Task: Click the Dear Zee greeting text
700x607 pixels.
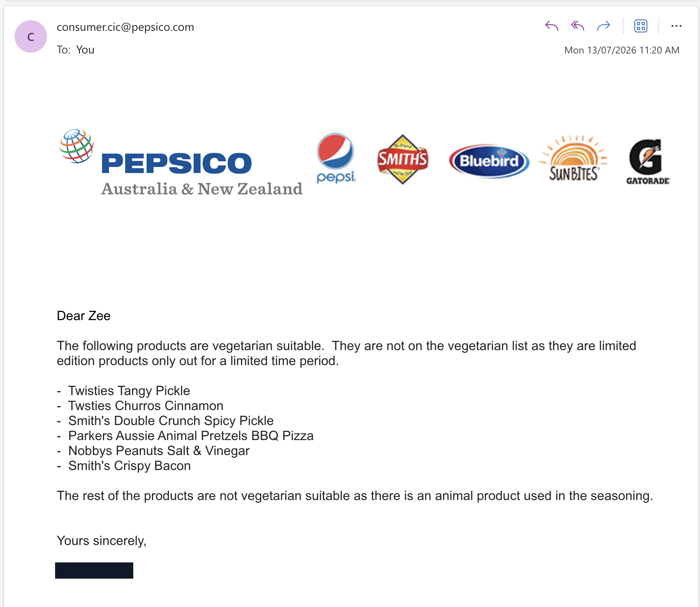Action: tap(83, 316)
